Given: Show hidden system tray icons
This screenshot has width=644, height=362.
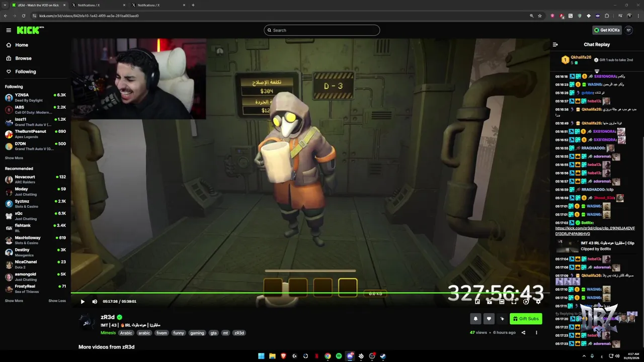Looking at the screenshot, I should coord(584,356).
